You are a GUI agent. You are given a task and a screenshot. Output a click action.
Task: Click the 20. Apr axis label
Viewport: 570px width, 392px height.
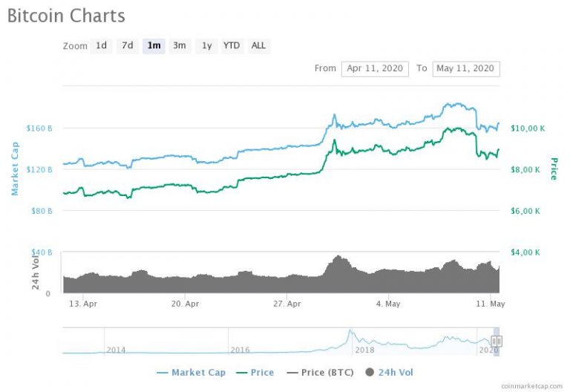(x=185, y=304)
